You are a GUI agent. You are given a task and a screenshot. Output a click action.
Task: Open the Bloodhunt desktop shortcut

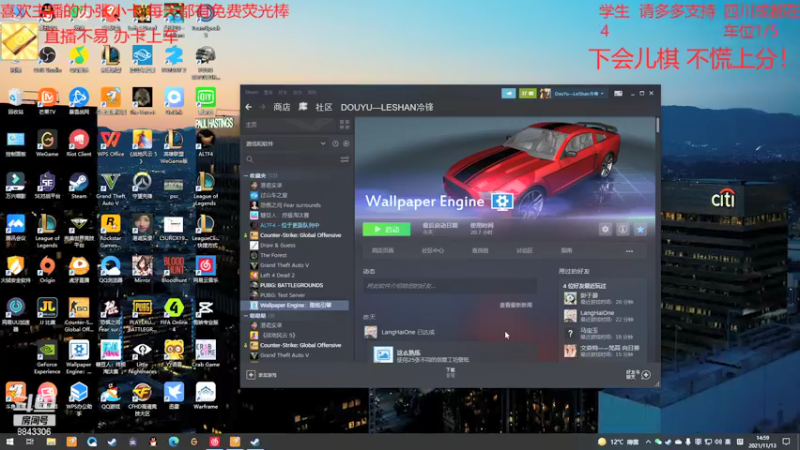click(173, 270)
